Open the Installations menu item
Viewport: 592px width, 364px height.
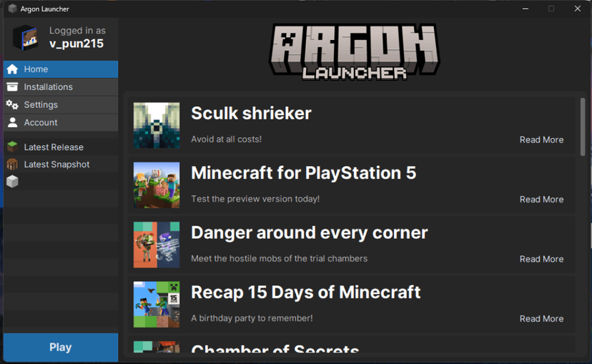[x=60, y=87]
